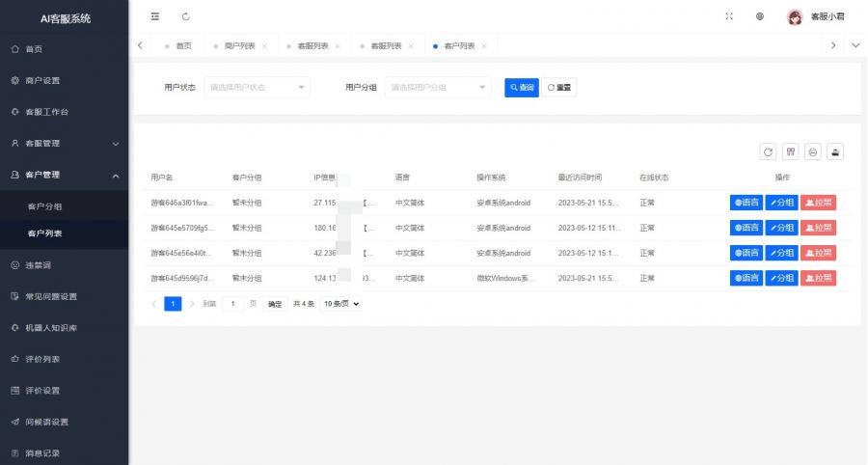Open the 用户状态 dropdown
Screen dimensions: 868x465
tap(257, 88)
